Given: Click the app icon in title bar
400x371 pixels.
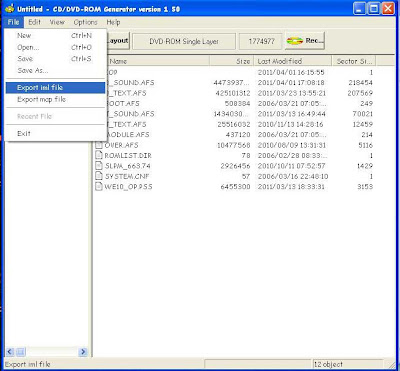Looking at the screenshot, I should [9, 8].
